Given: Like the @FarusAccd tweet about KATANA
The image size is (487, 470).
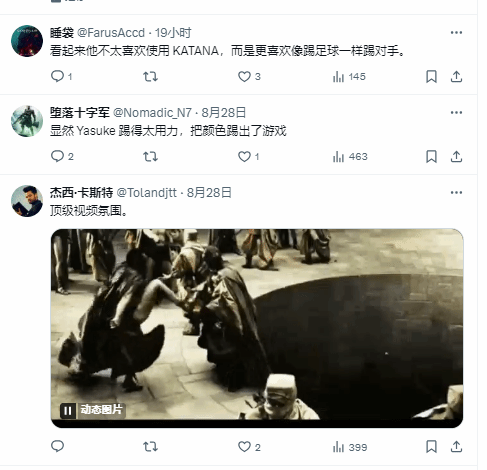Looking at the screenshot, I should (244, 77).
